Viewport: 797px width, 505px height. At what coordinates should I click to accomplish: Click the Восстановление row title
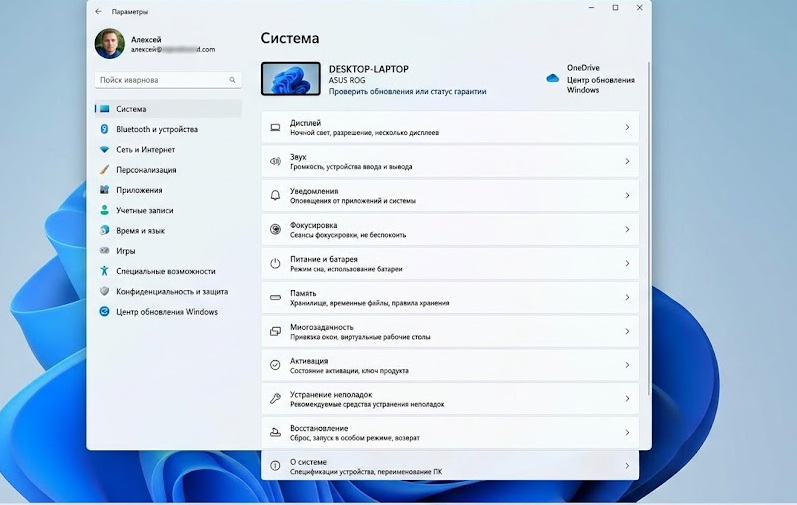319,428
